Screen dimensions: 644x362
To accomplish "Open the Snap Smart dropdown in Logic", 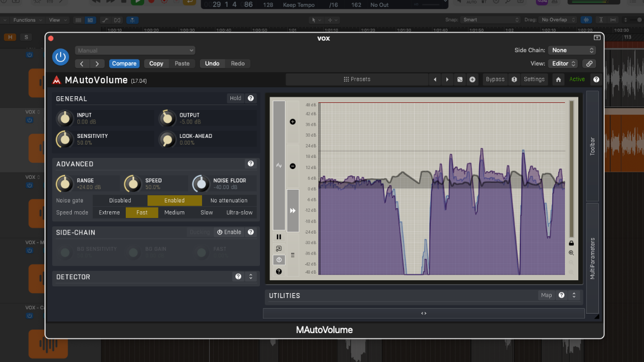I will (491, 19).
